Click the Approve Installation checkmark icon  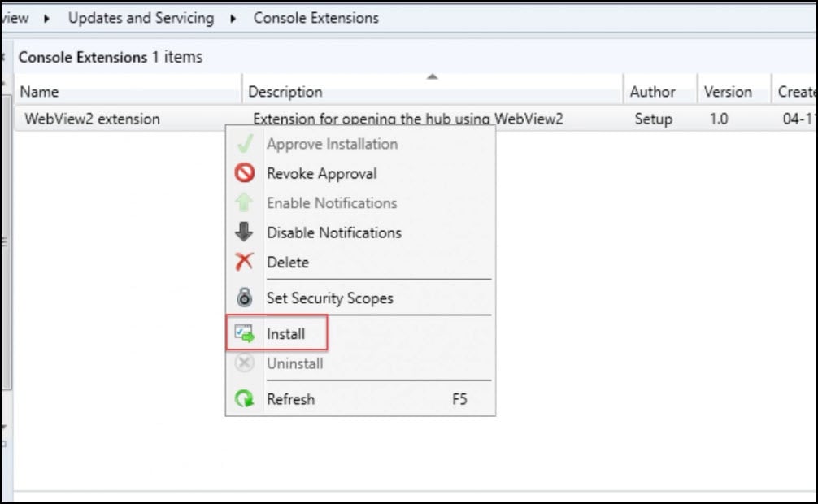pyautogui.click(x=245, y=144)
